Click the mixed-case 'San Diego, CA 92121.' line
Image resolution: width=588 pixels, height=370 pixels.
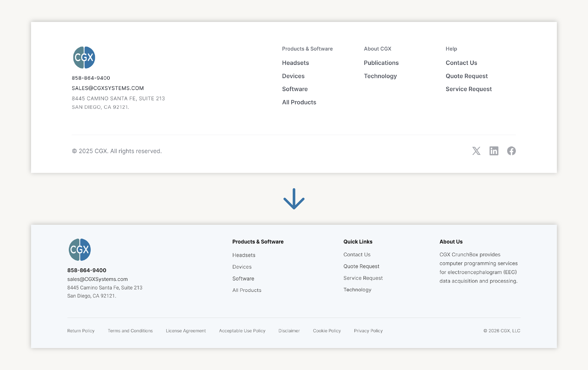click(92, 296)
